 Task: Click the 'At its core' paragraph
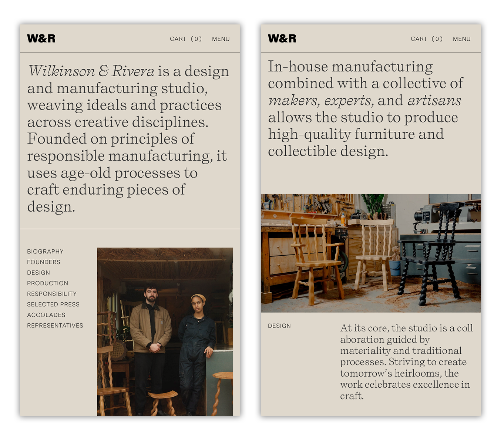click(x=406, y=362)
